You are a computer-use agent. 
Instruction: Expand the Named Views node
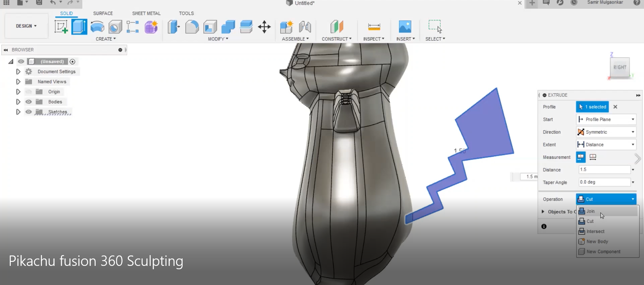pos(18,82)
